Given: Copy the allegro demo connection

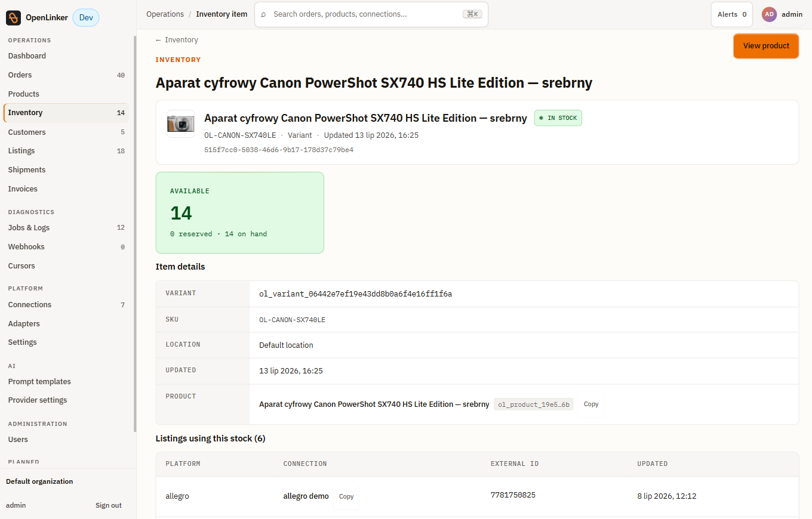Looking at the screenshot, I should (x=346, y=496).
